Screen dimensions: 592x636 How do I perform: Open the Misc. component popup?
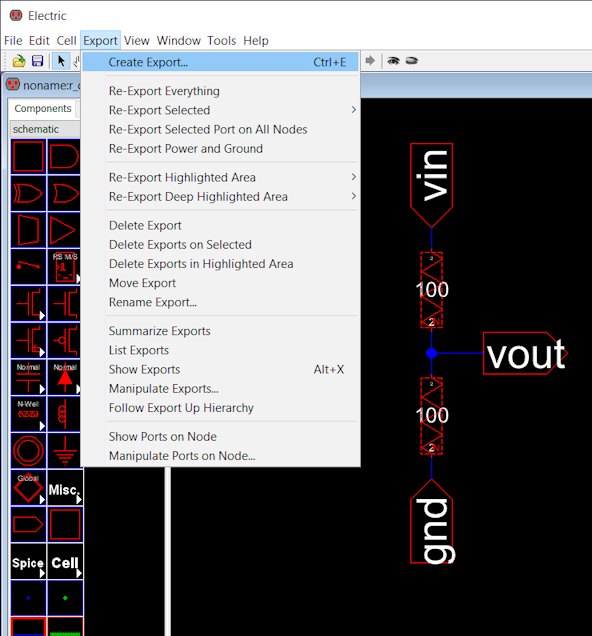coord(65,488)
